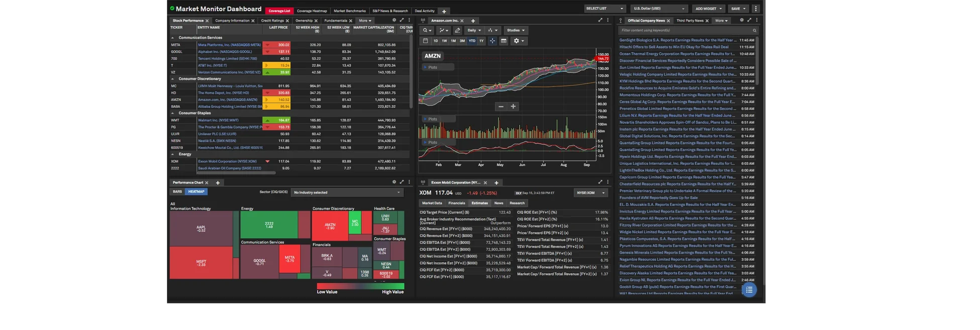Screen dimensions: 980x330
Task: Open the news widget settings gear
Action: tap(741, 20)
